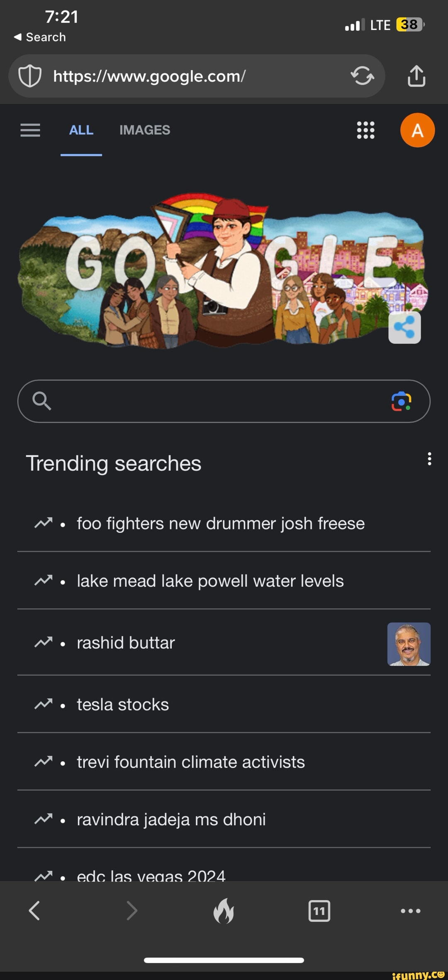
Task: Tap the privacy shield icon in address bar
Action: pos(30,76)
